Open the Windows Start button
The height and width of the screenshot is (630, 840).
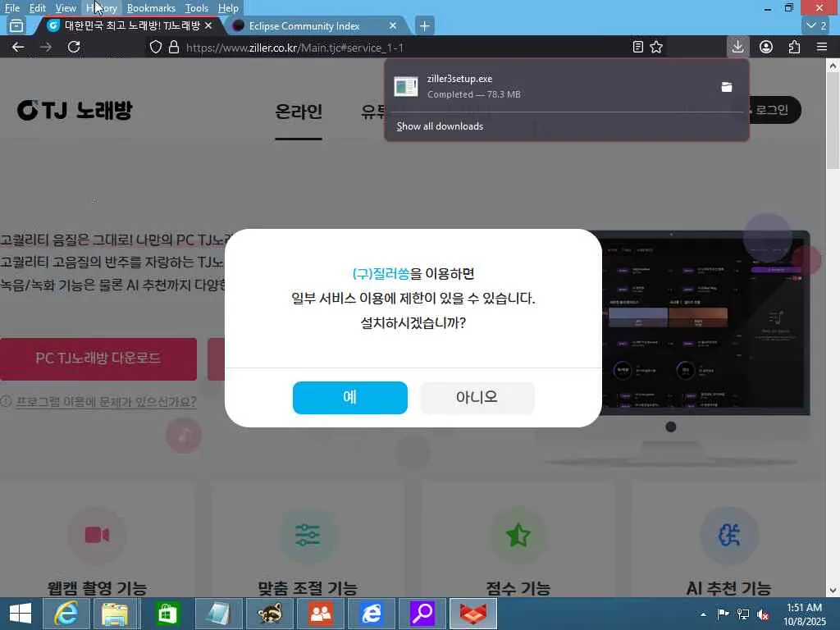tap(21, 614)
